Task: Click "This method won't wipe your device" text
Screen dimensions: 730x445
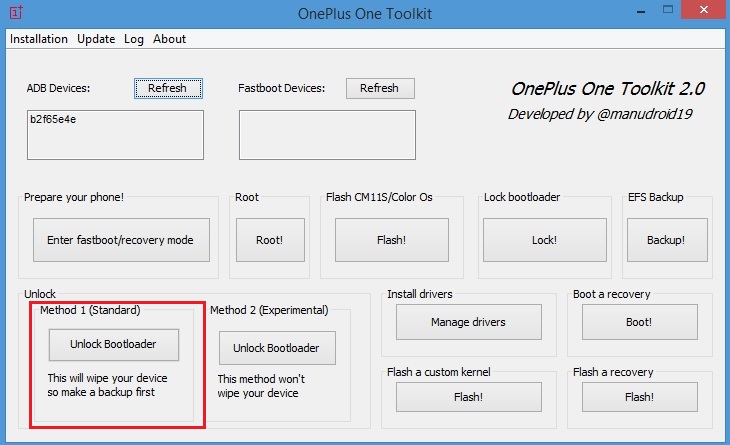Action: pos(261,386)
